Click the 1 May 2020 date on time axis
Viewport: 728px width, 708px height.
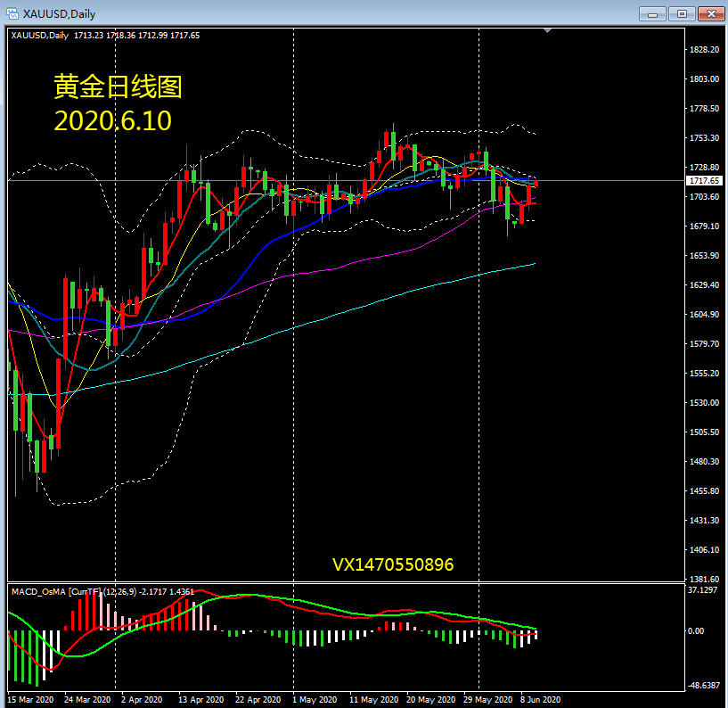pyautogui.click(x=315, y=699)
